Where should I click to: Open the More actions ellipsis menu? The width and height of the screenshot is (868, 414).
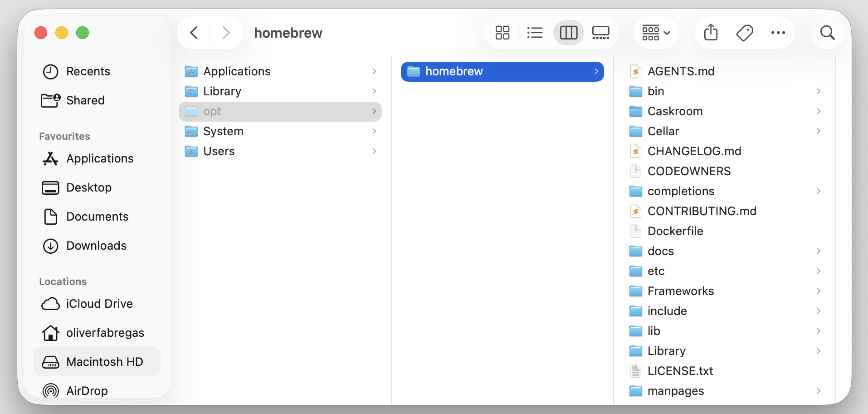(778, 33)
